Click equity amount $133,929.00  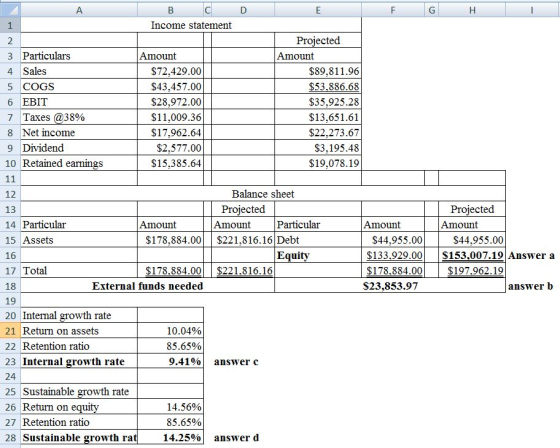click(x=393, y=255)
